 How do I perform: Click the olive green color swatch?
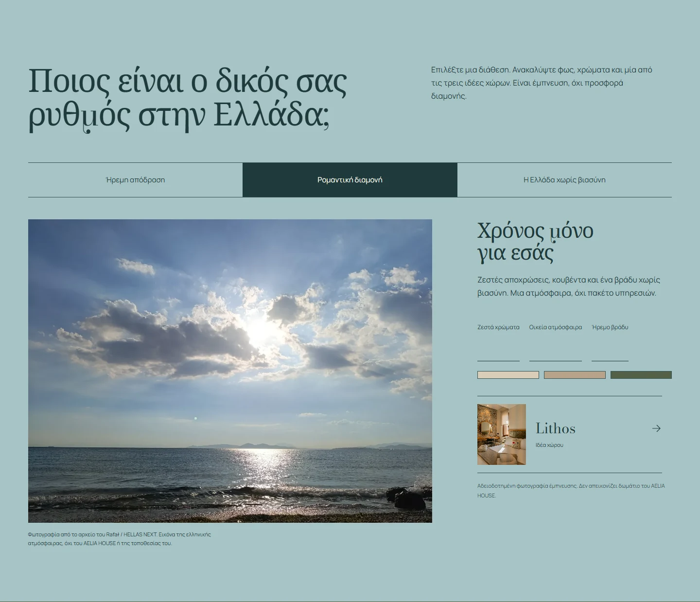click(641, 375)
